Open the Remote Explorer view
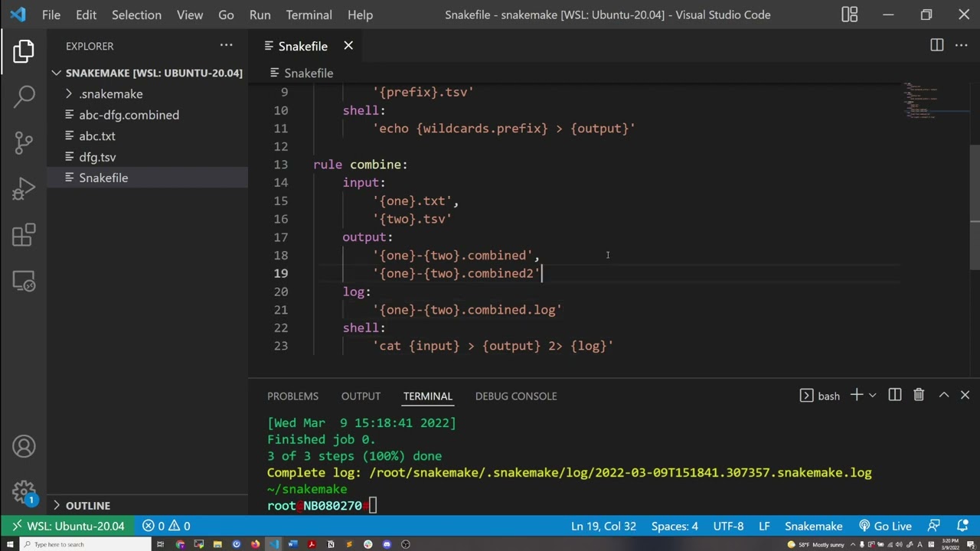Image resolution: width=980 pixels, height=551 pixels. [x=24, y=281]
